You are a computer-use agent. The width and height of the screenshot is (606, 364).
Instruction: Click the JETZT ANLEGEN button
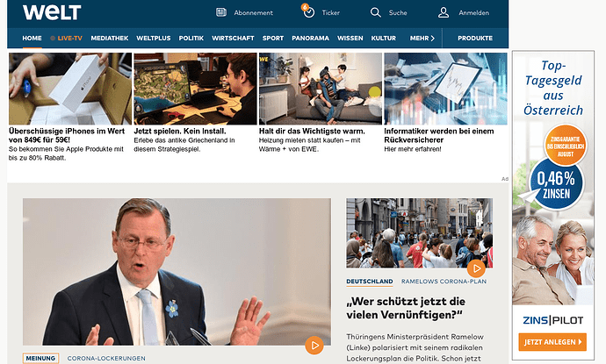click(x=552, y=342)
